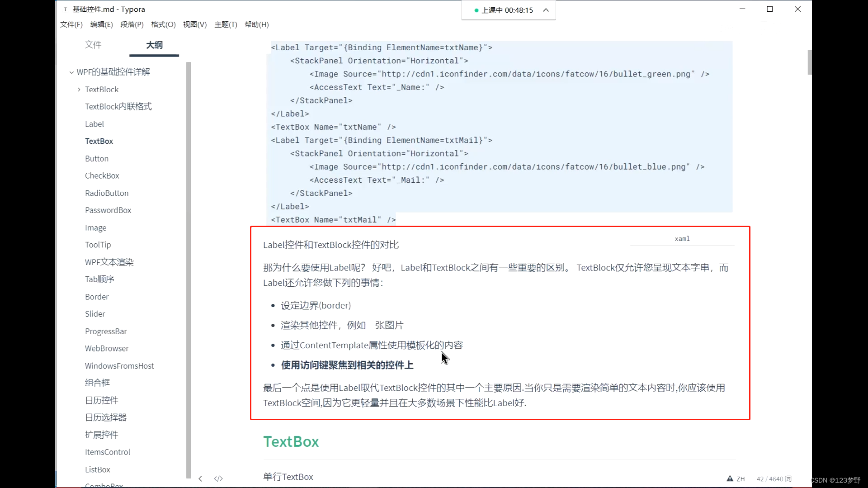
Task: Click the Typora app icon in title bar
Action: [66, 9]
